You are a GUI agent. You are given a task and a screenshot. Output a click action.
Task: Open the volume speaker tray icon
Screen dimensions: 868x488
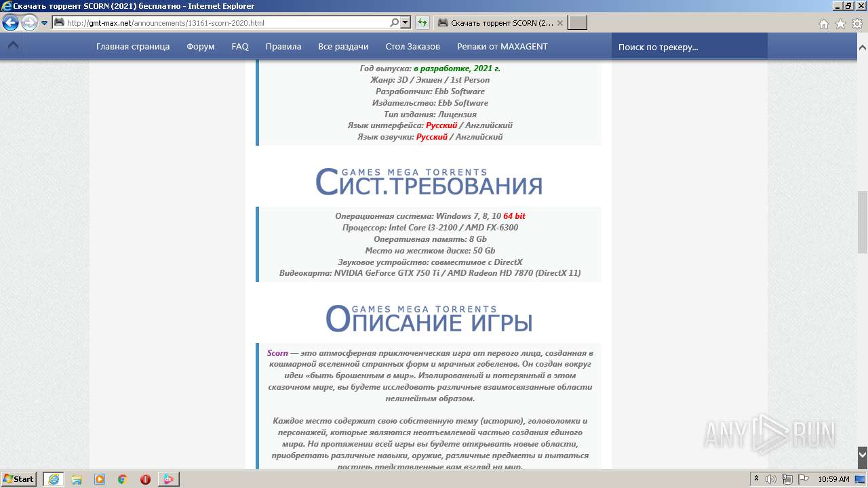(772, 479)
